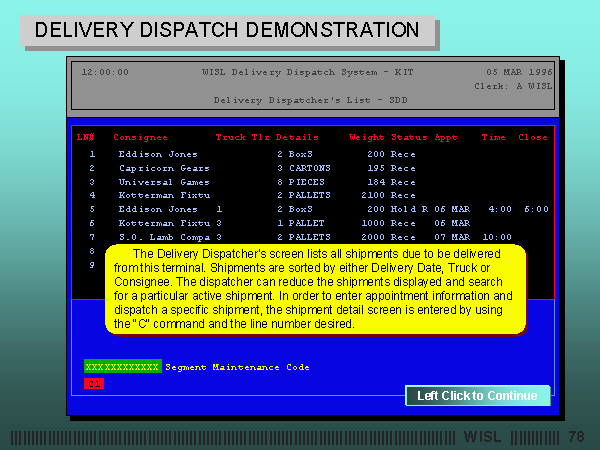Select Capricorn Gears consignee row
Image resolution: width=600 pixels, height=450 pixels.
[x=164, y=168]
